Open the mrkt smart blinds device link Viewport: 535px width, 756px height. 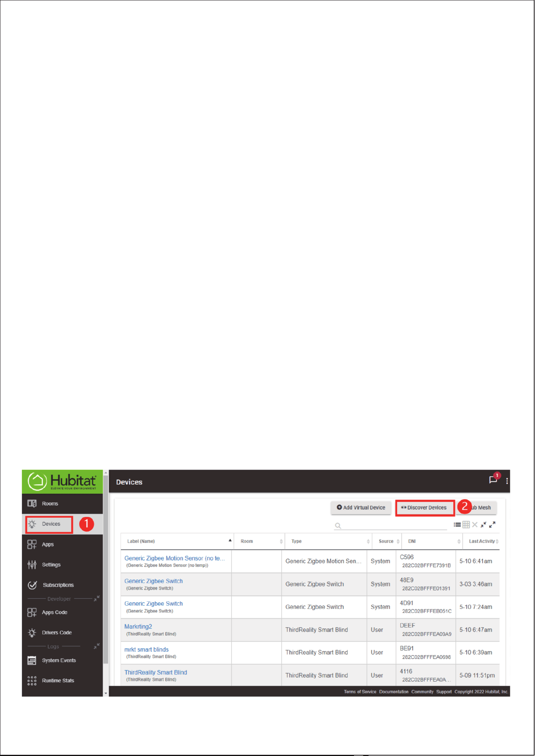click(x=146, y=649)
